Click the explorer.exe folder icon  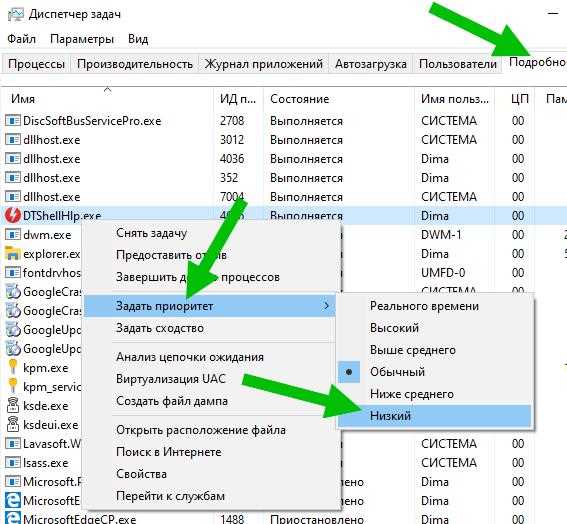click(x=13, y=254)
